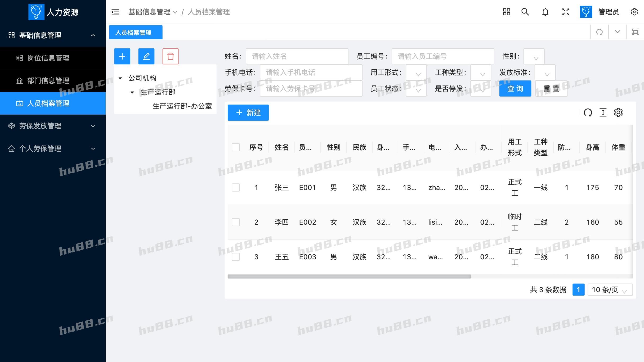Image resolution: width=644 pixels, height=362 pixels.
Task: Click the add (+) icon above the organization tree
Action: [x=122, y=56]
